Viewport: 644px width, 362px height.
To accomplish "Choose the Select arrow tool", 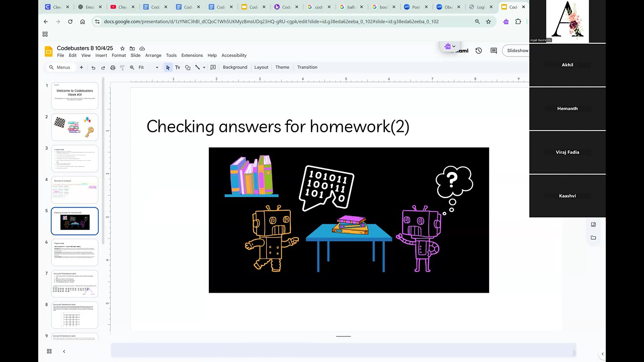I will click(168, 67).
